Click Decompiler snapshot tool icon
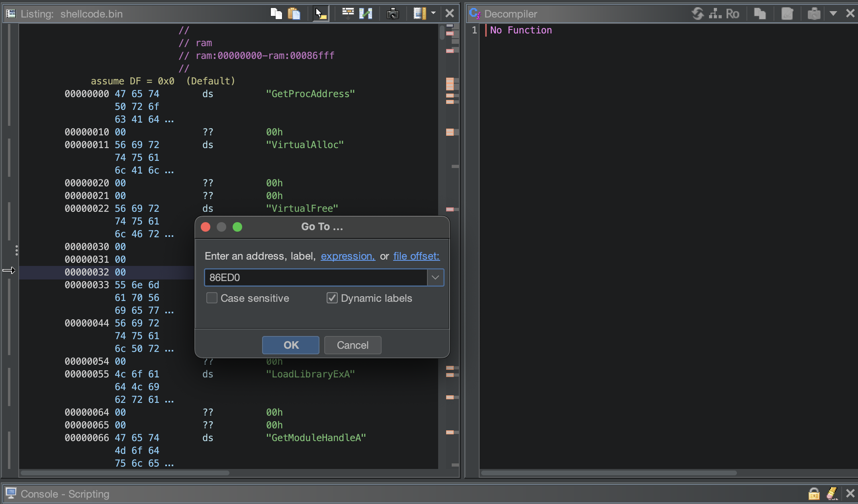858x504 pixels. coord(814,14)
